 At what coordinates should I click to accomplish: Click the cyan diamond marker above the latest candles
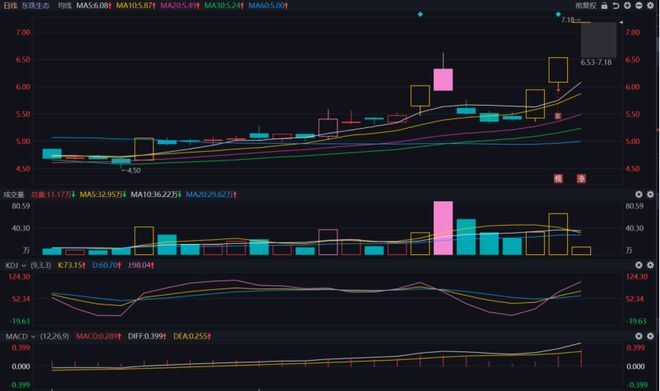[x=558, y=14]
